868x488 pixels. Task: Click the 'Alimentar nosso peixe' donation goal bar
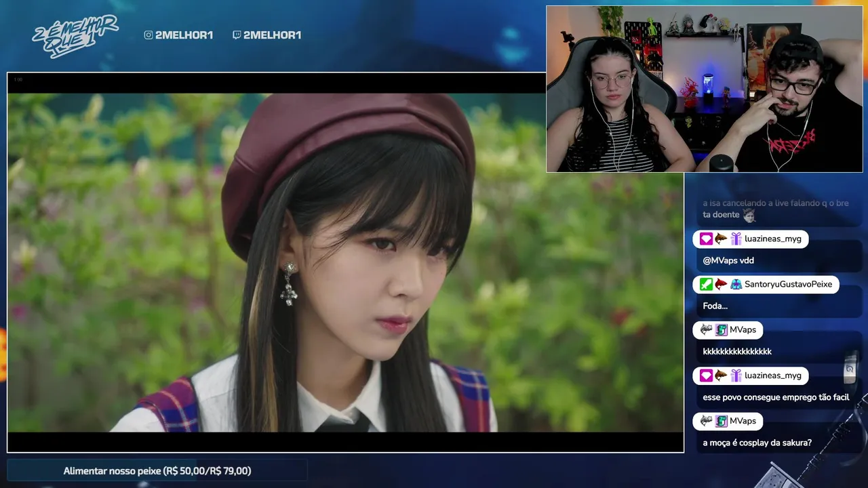point(157,470)
